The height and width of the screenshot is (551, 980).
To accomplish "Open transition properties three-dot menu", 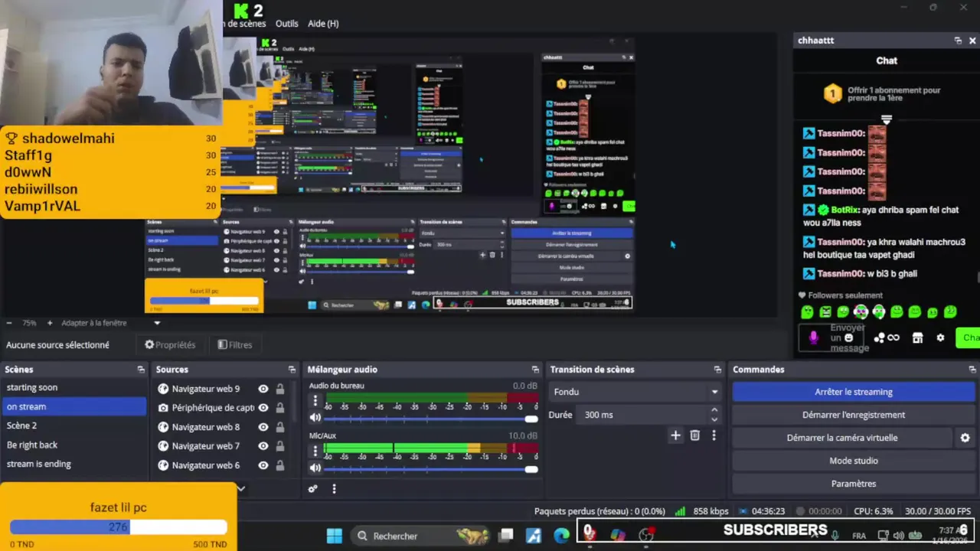I will click(x=714, y=435).
